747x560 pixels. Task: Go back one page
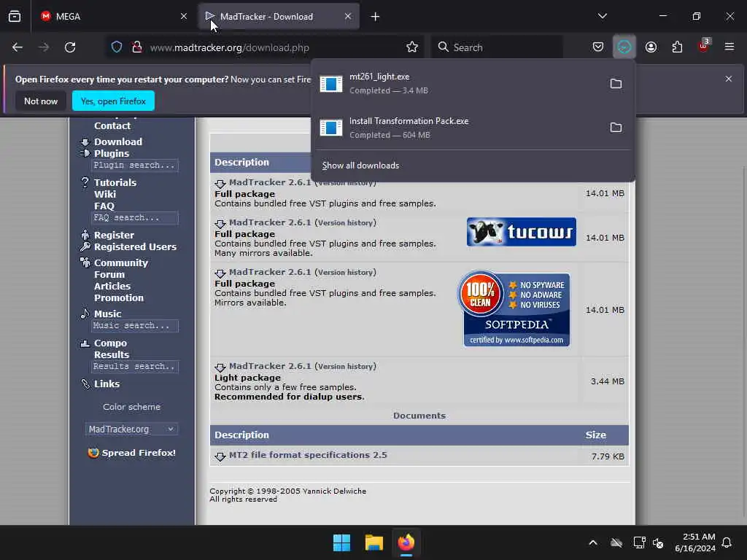tap(18, 47)
